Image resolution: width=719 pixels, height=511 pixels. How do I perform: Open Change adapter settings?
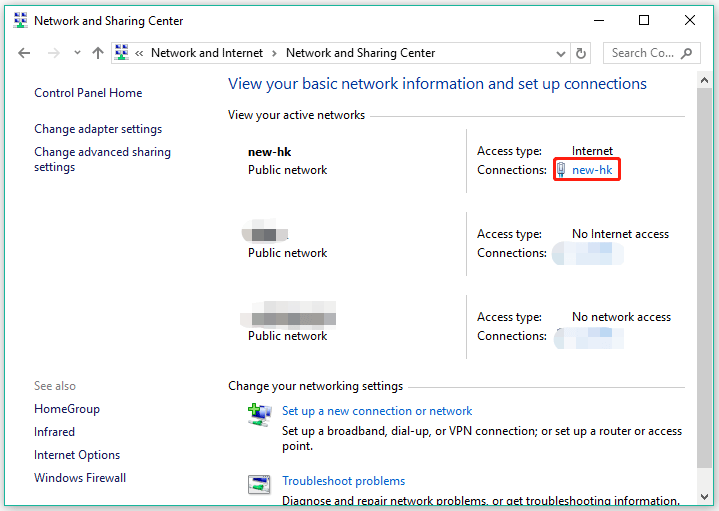98,129
